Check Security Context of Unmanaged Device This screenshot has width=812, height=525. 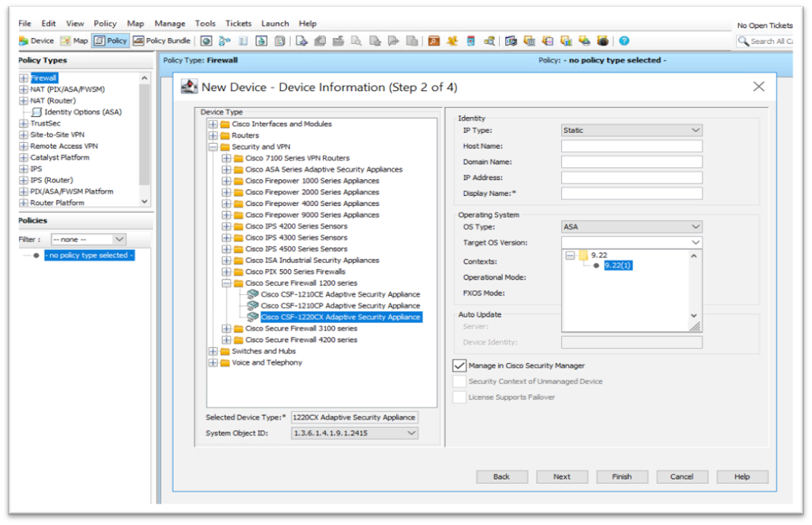[x=460, y=381]
